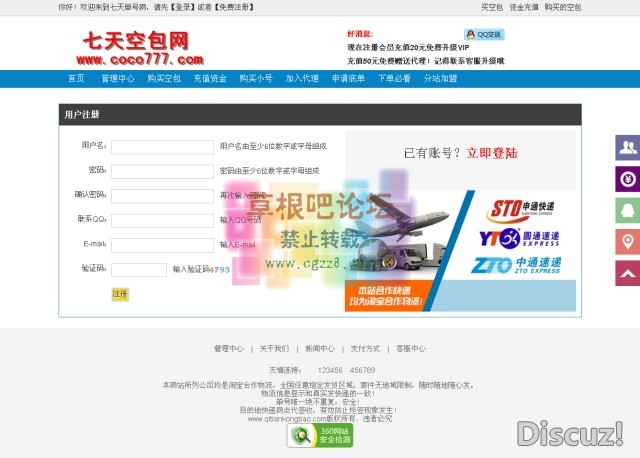
Task: Focus the 密码 input field
Action: coord(162,171)
